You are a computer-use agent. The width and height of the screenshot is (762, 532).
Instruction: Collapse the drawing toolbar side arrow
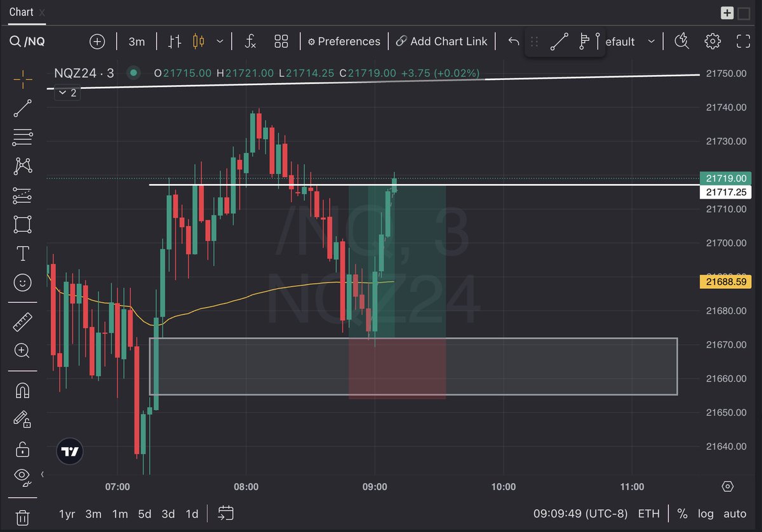coord(43,475)
